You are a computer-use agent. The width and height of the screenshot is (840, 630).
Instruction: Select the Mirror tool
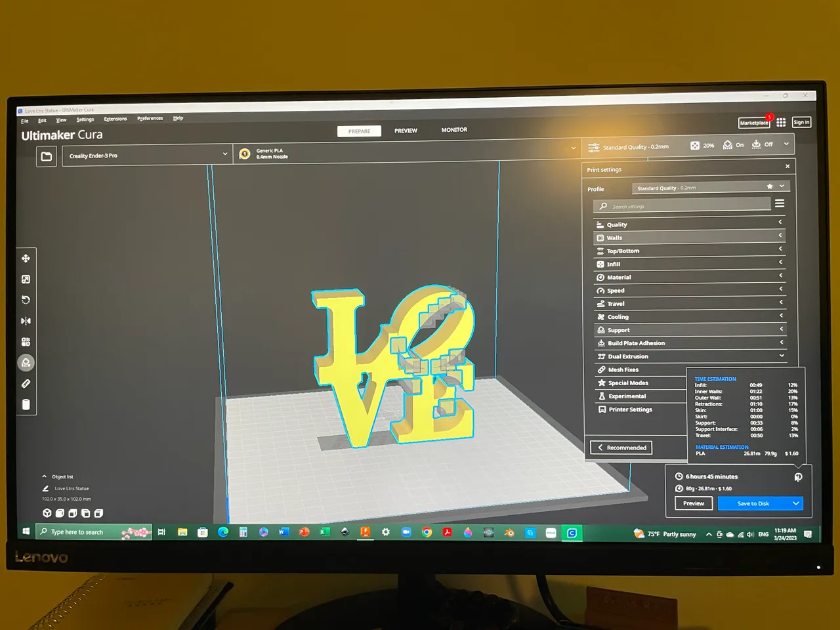(26, 321)
